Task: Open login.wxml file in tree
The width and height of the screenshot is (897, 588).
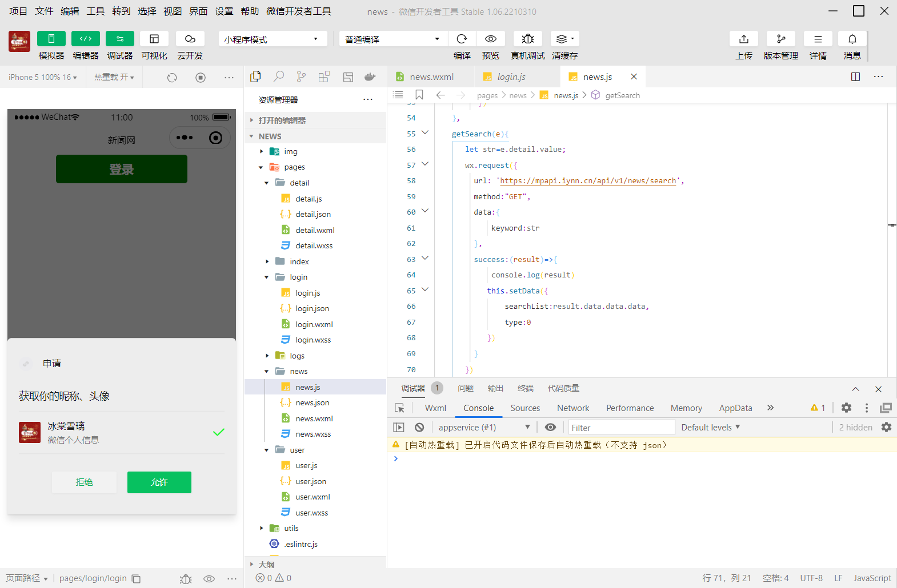Action: 315,324
